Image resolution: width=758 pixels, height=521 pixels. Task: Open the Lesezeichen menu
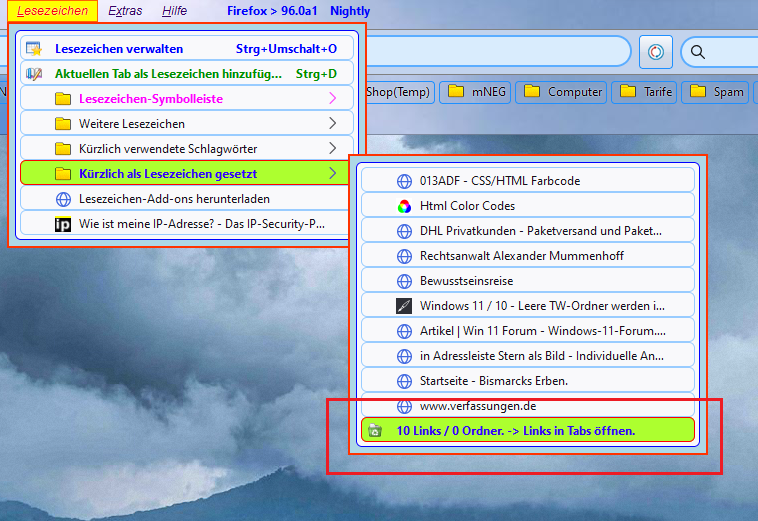(x=52, y=11)
